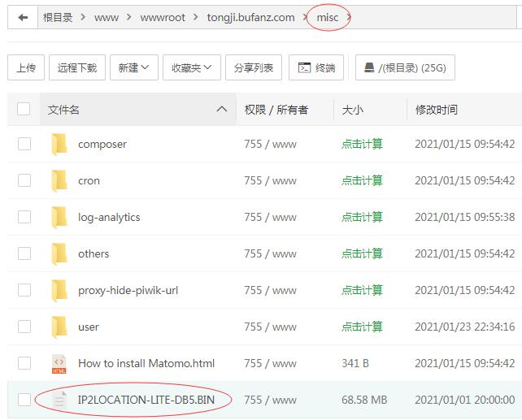The height and width of the screenshot is (420, 522).
Task: Expand the 收藏夹 dropdown
Action: [x=191, y=67]
